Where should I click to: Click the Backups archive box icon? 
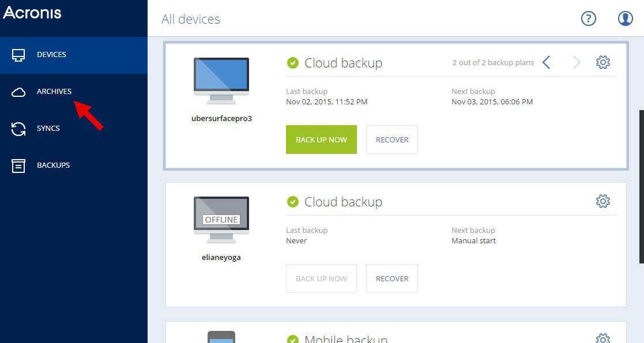click(18, 165)
